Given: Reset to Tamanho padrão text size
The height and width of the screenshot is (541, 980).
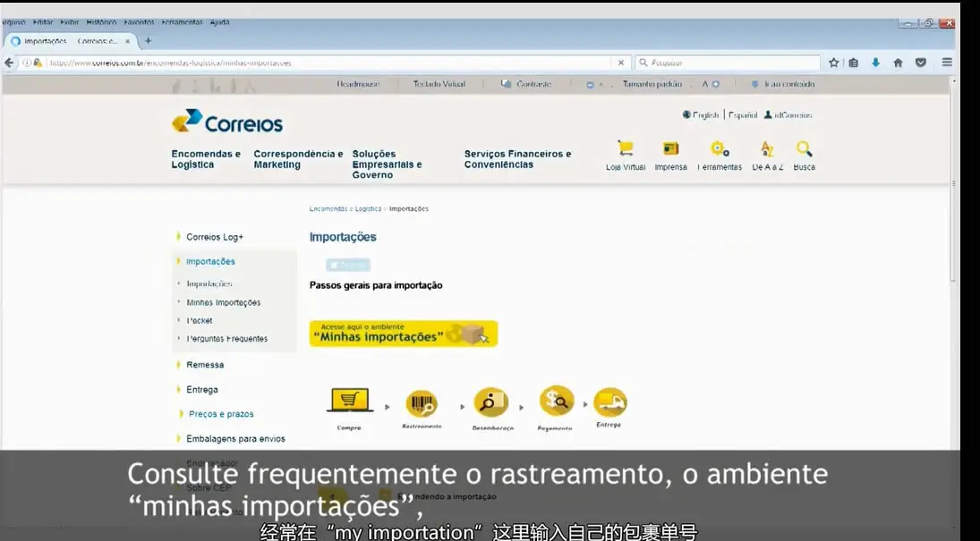Looking at the screenshot, I should tap(652, 84).
